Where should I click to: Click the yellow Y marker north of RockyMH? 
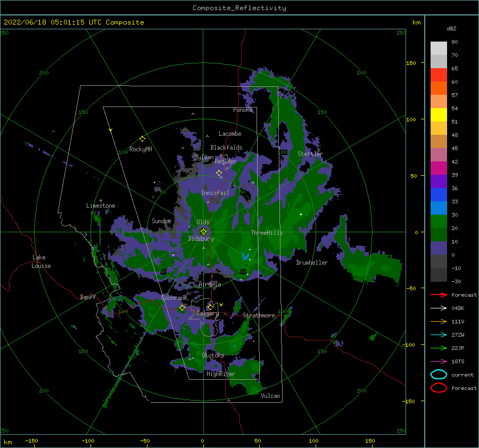[x=111, y=130]
